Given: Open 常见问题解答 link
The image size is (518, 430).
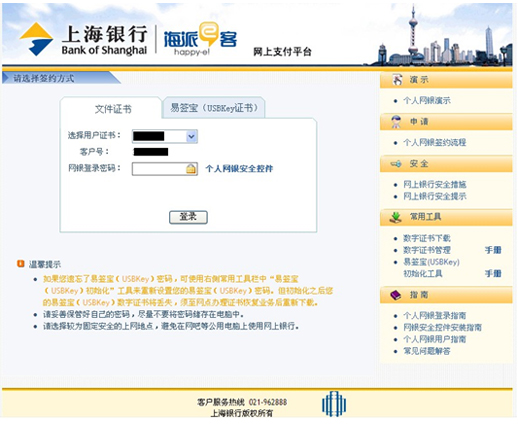Looking at the screenshot, I should tap(427, 351).
